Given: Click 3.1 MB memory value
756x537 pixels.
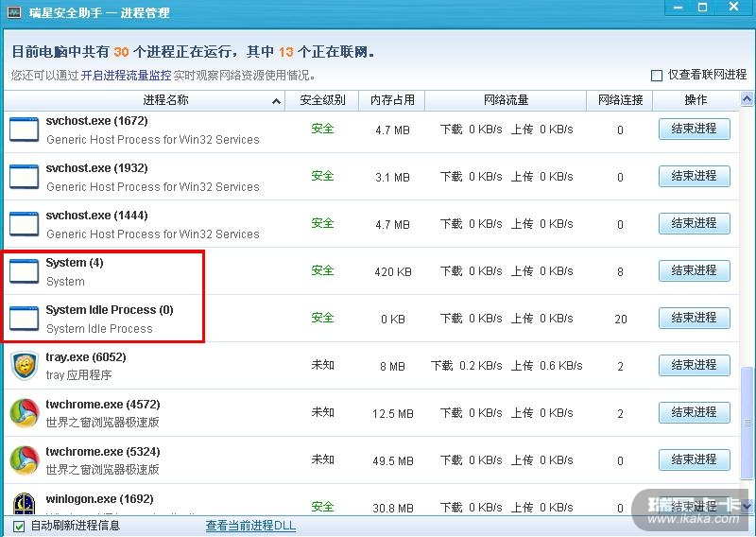Looking at the screenshot, I should coord(392,178).
